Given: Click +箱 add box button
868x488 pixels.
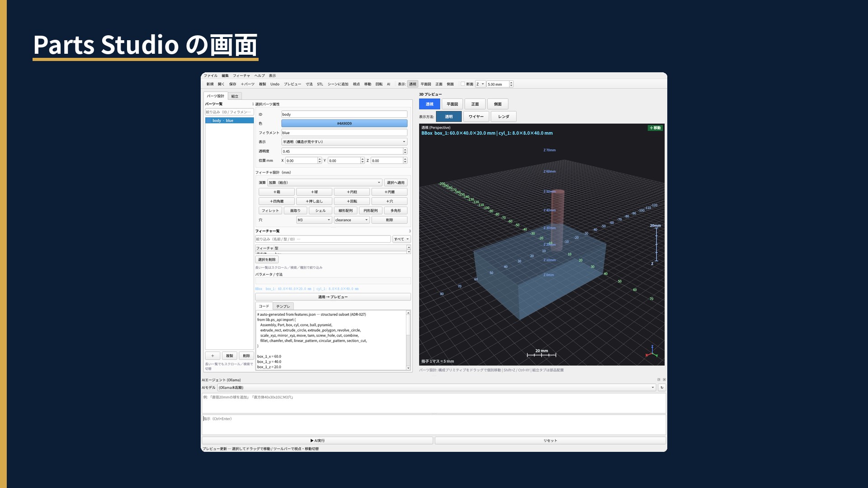Looking at the screenshot, I should pyautogui.click(x=277, y=192).
